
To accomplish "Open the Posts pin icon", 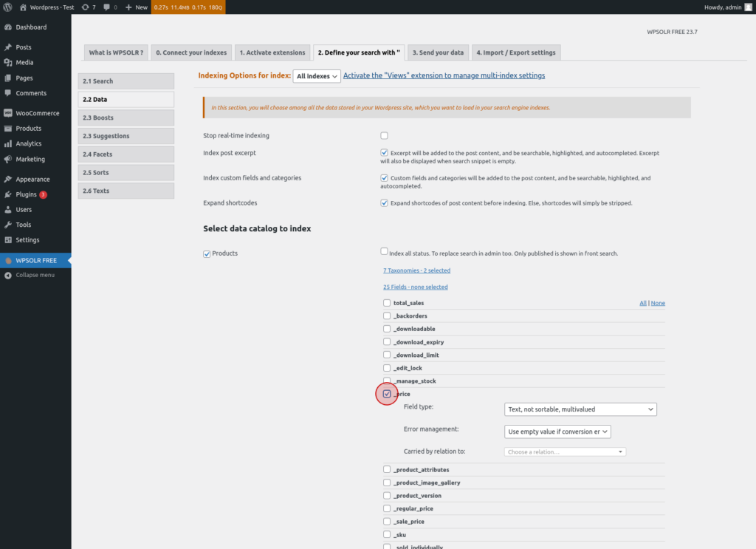I will pyautogui.click(x=7, y=47).
